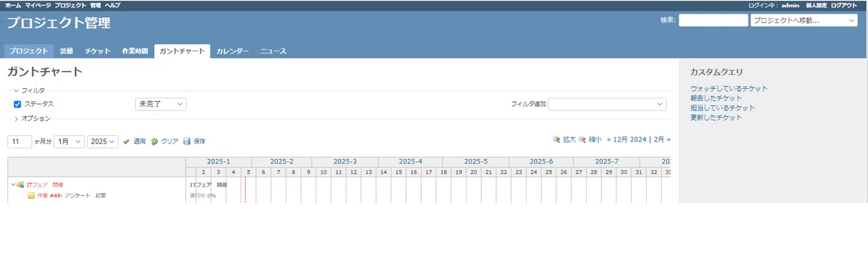Switch to the ニュース tab
The image size is (868, 274).
pos(273,51)
